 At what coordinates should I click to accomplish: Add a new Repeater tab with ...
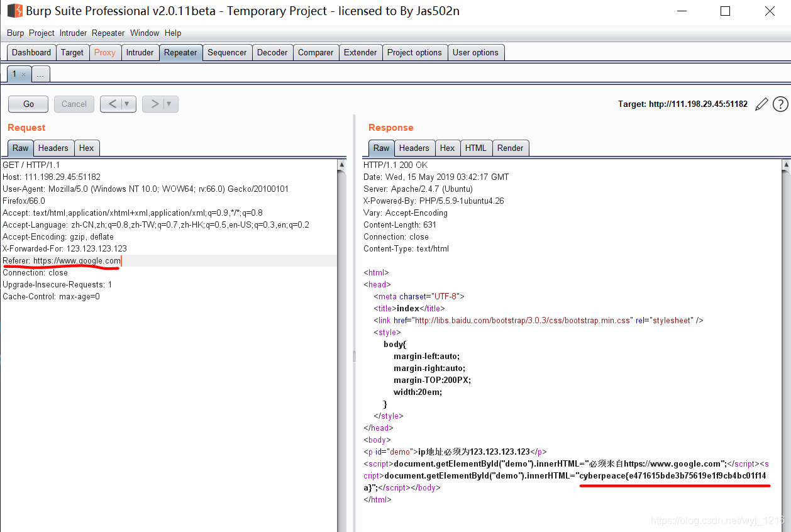click(x=40, y=75)
